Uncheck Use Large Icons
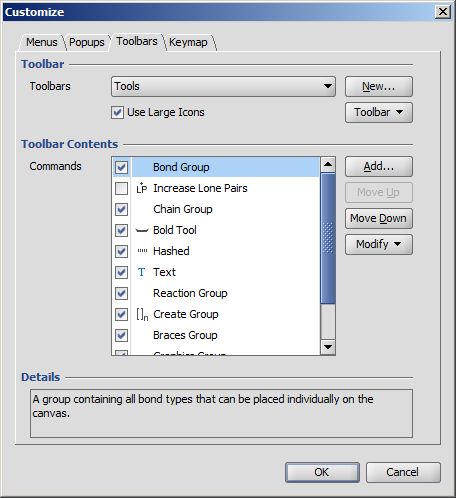The image size is (456, 498). click(117, 112)
